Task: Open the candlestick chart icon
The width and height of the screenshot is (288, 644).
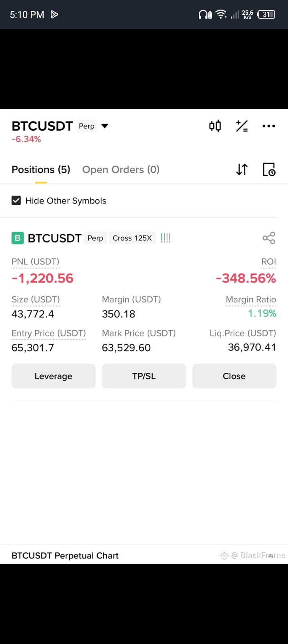Action: [x=215, y=126]
